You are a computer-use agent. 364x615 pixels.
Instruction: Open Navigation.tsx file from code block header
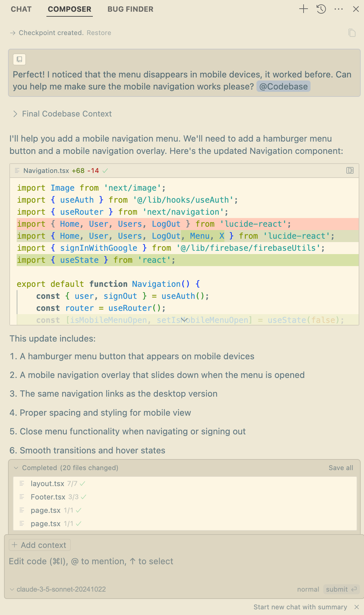[46, 171]
